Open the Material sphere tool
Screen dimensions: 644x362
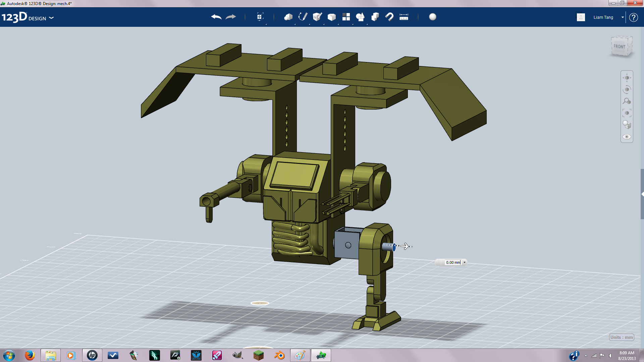pos(433,17)
